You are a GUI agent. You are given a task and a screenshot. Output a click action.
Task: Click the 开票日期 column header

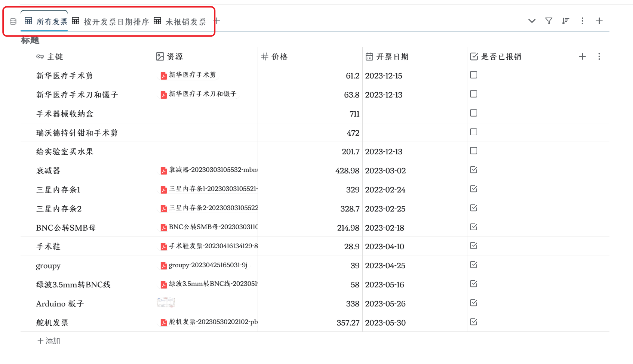[415, 56]
